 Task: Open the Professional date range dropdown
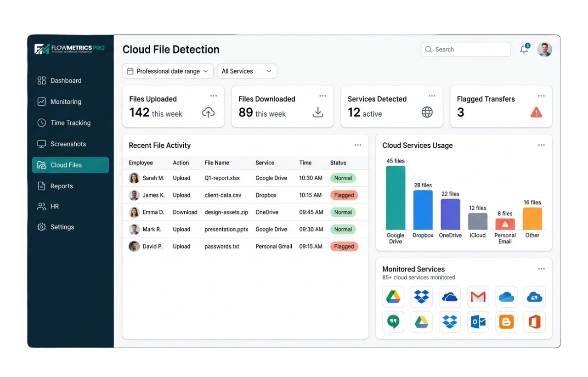point(168,71)
